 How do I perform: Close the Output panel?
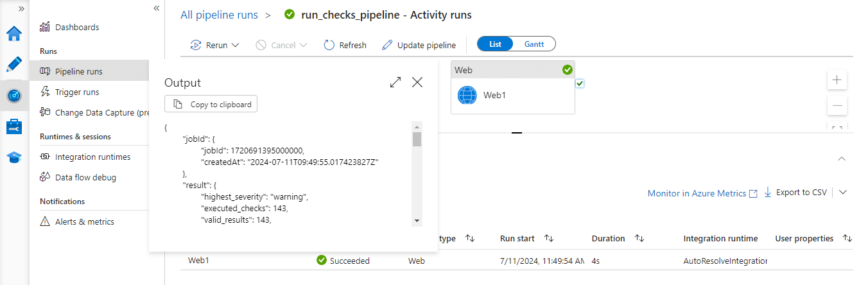click(417, 82)
